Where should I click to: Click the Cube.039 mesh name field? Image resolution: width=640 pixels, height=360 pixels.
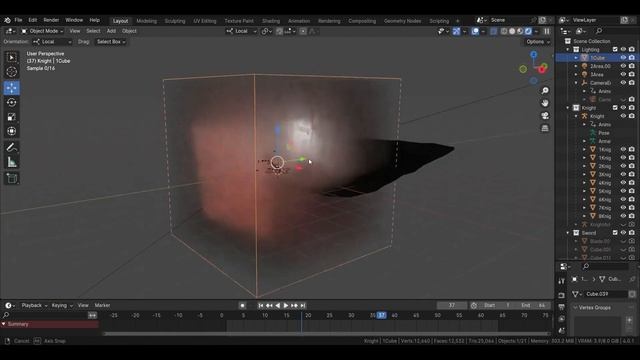605,294
